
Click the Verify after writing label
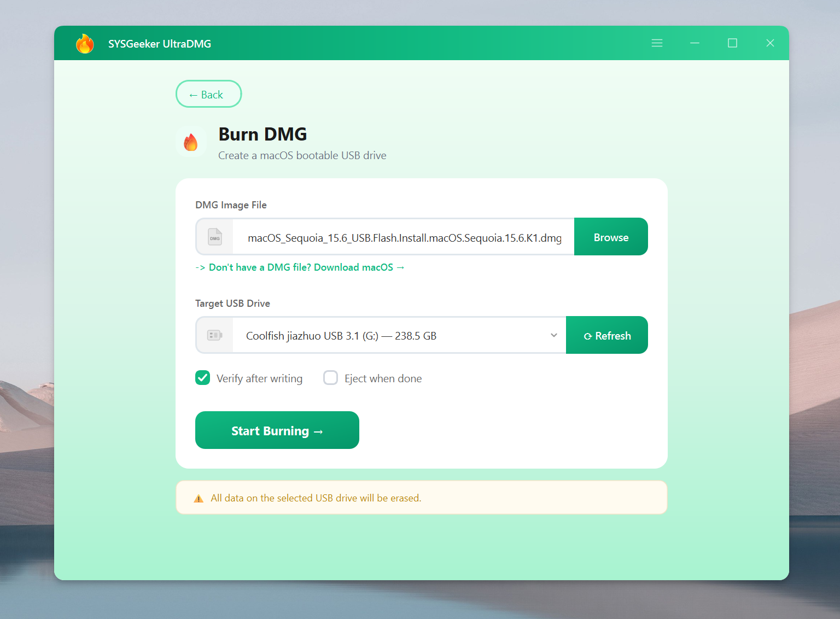coord(259,378)
